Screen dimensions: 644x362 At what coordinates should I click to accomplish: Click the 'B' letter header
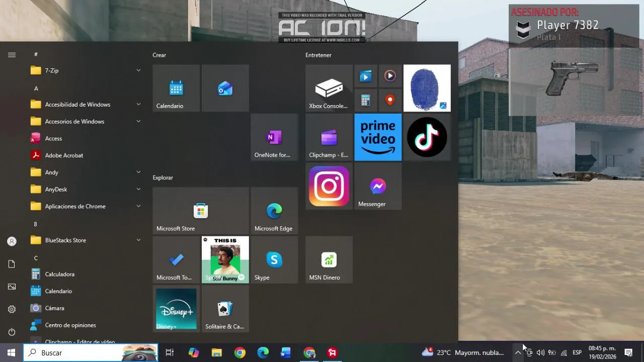36,224
